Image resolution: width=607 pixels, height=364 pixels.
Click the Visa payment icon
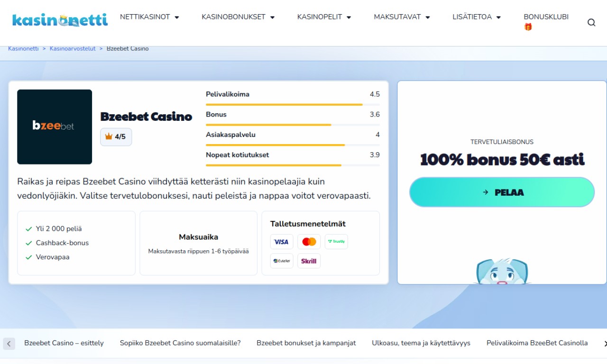[282, 242]
